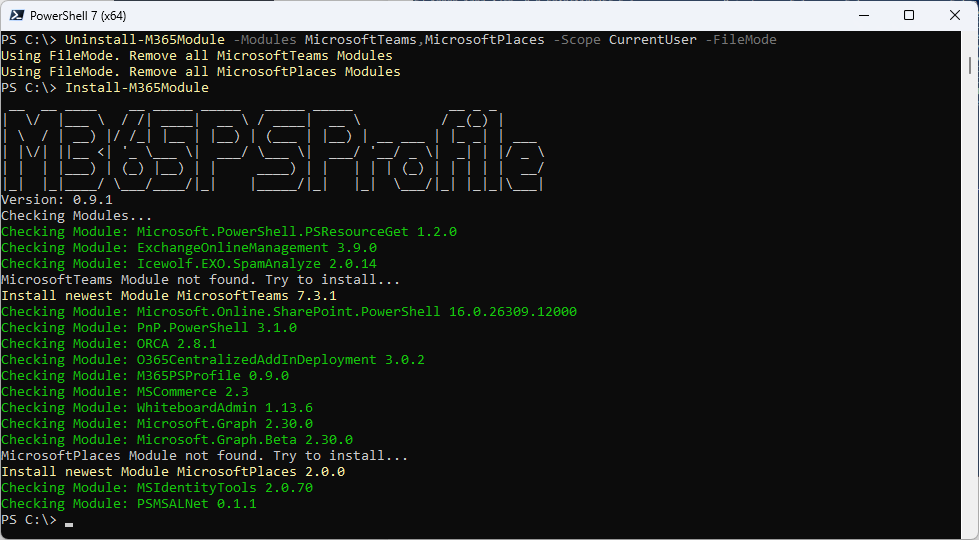Click the Microsoft.Graph.Beta 2.30.0 line
This screenshot has height=540, width=979.
pos(177,440)
